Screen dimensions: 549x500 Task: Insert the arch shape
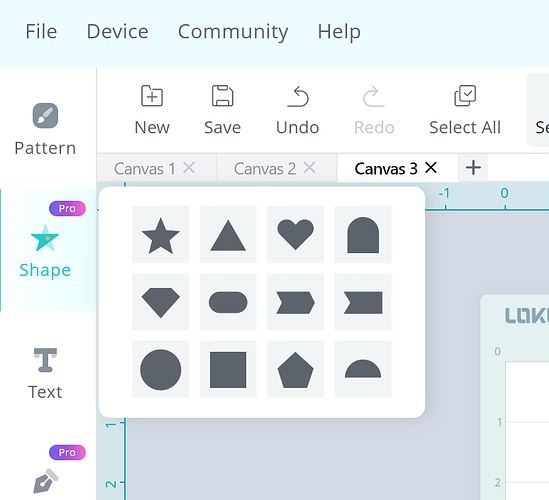click(363, 234)
